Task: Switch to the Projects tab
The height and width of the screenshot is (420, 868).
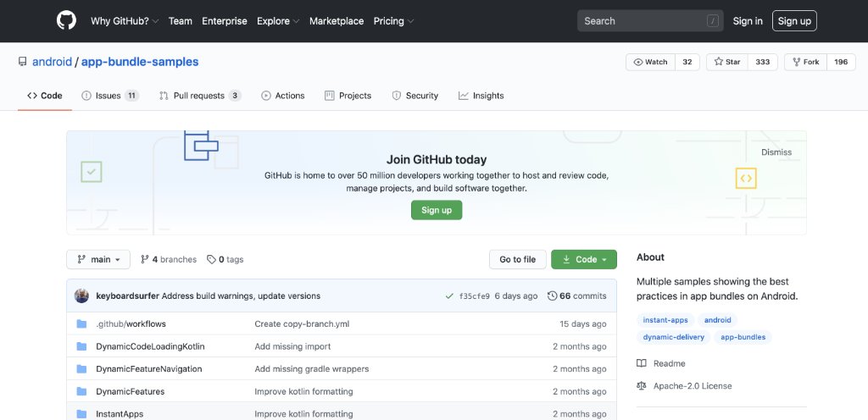Action: click(348, 96)
